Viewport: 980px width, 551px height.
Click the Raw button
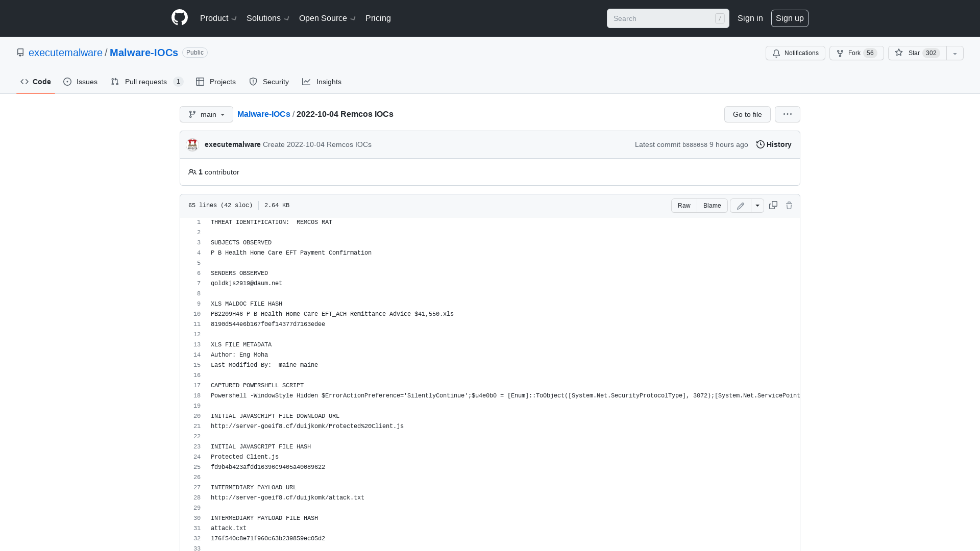click(684, 206)
